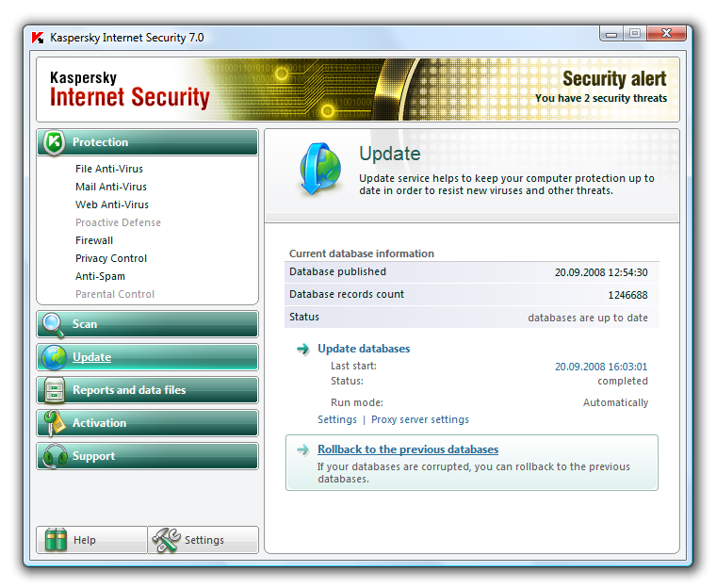Select Mail Anti-Virus in Protection list
Image resolution: width=716 pixels, height=588 pixels.
[x=111, y=187]
